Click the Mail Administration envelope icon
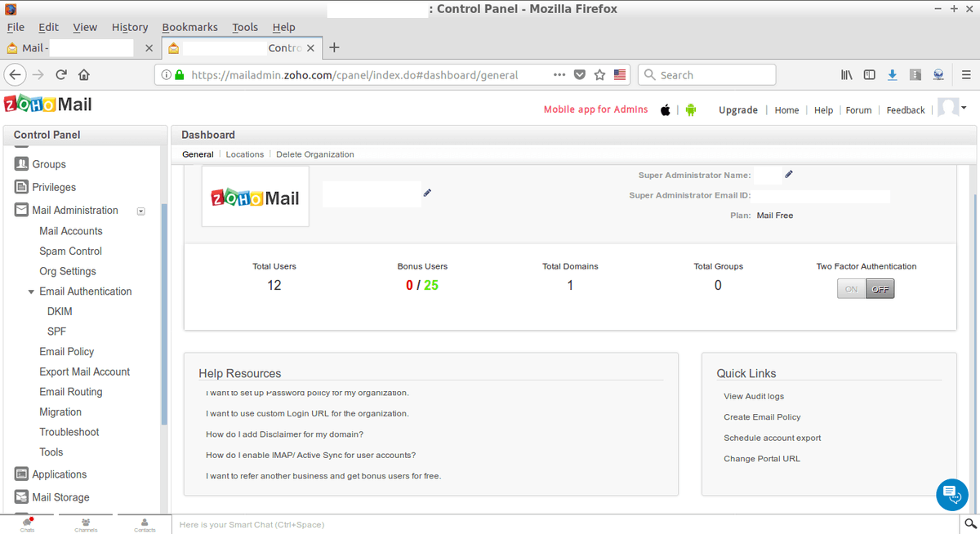 pyautogui.click(x=22, y=210)
